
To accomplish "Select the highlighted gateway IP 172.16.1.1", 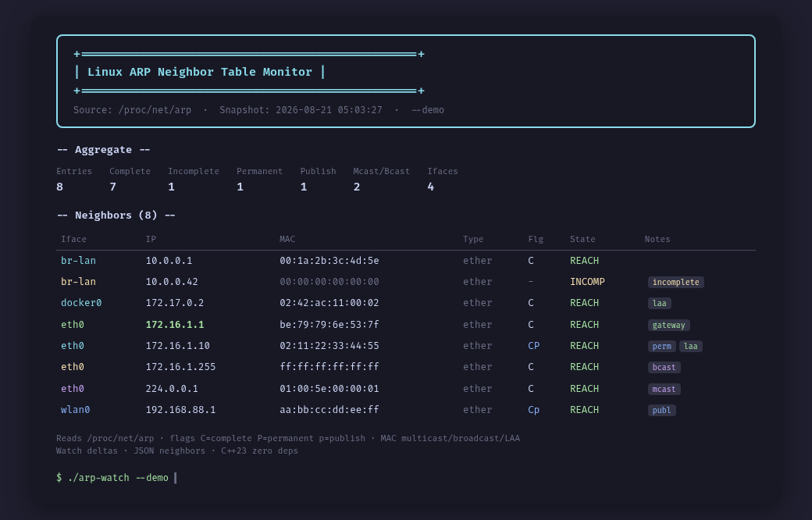I will point(175,325).
